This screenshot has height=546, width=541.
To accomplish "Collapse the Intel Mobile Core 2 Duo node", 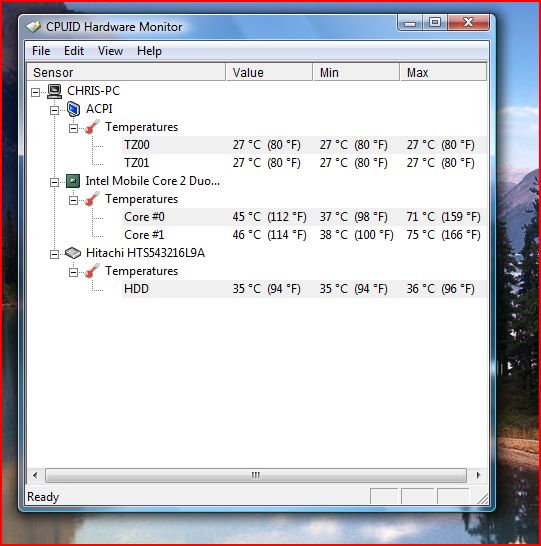I will pyautogui.click(x=54, y=182).
